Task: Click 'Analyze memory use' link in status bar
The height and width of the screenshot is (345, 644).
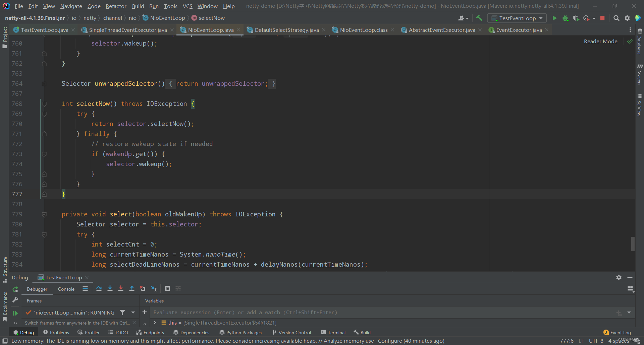Action: (348, 341)
